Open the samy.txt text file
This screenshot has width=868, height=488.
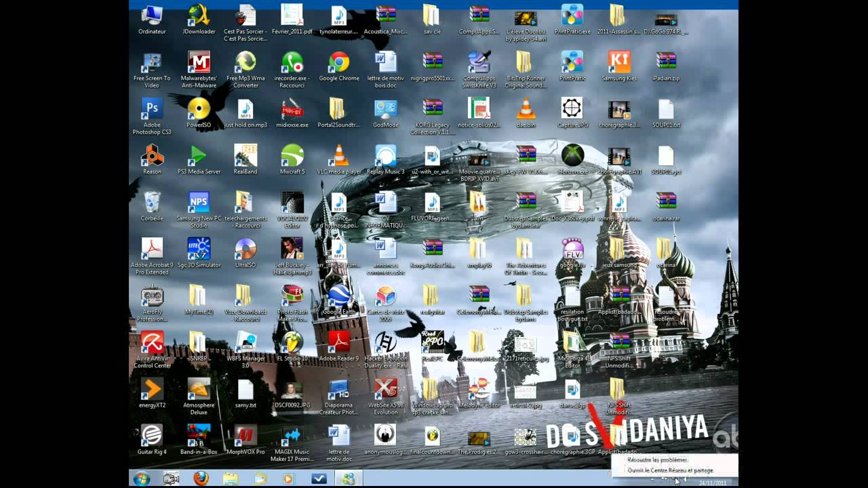tap(245, 394)
